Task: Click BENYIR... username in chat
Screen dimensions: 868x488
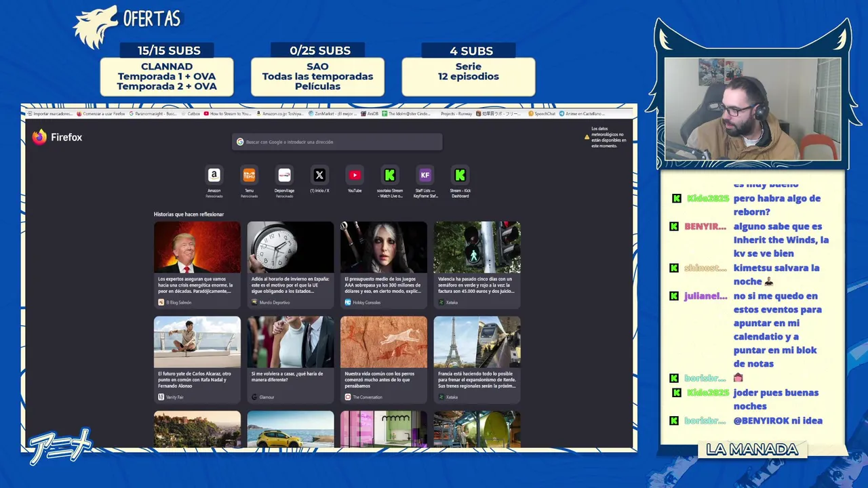Action: (x=705, y=226)
